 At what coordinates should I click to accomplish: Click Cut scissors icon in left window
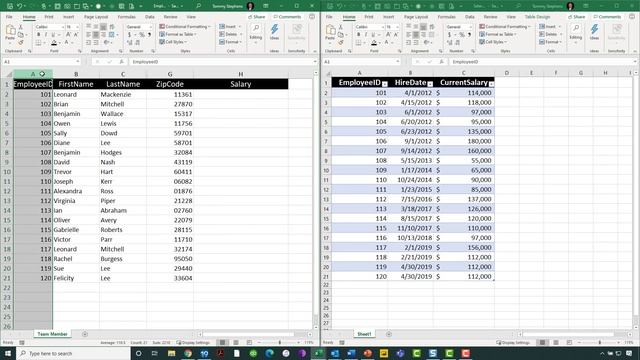21,27
